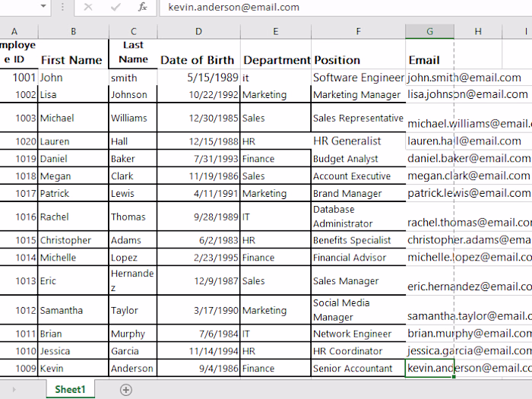Select the date cell 9/4/1986
Viewport: 532px width, 399px height.
tap(198, 368)
